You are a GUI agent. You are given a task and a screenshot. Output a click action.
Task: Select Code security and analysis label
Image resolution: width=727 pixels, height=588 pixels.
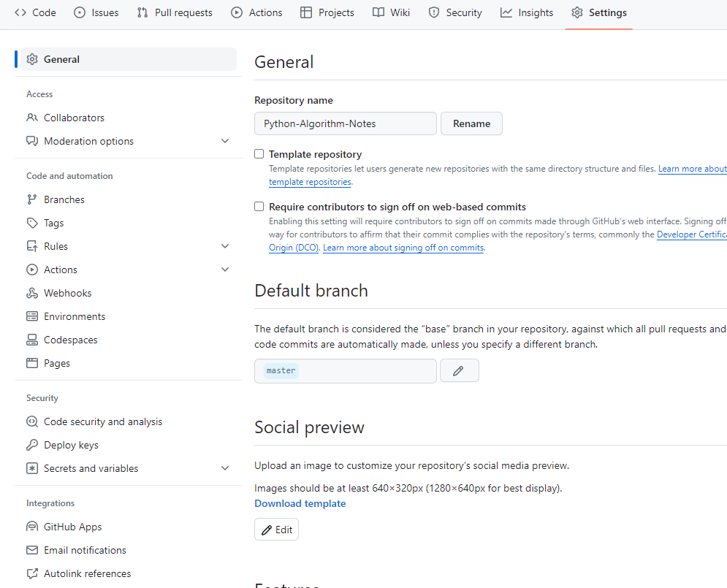(x=103, y=421)
